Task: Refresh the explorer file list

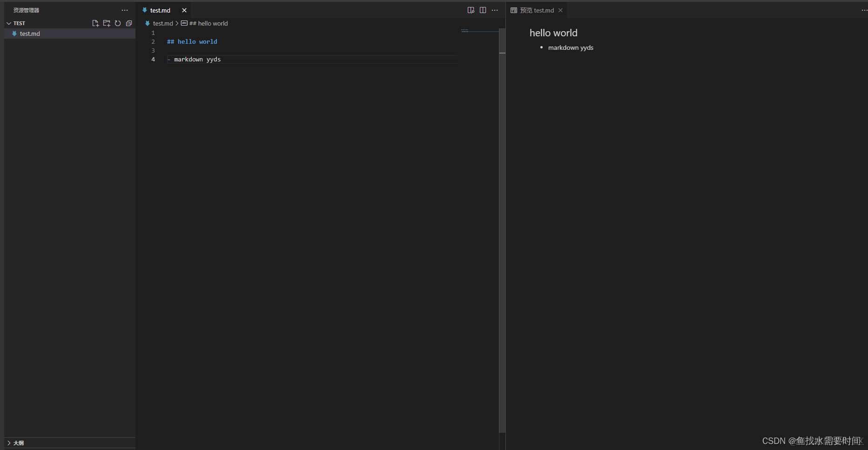Action: [118, 23]
